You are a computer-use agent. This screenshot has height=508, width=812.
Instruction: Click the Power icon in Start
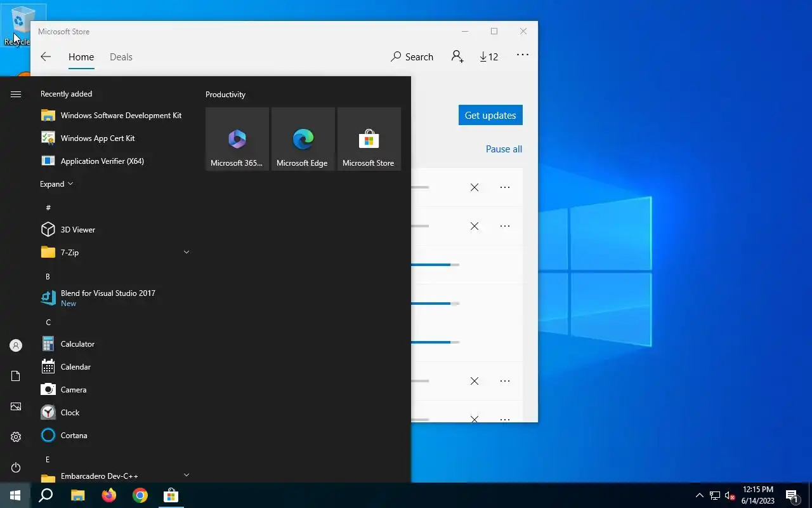16,467
